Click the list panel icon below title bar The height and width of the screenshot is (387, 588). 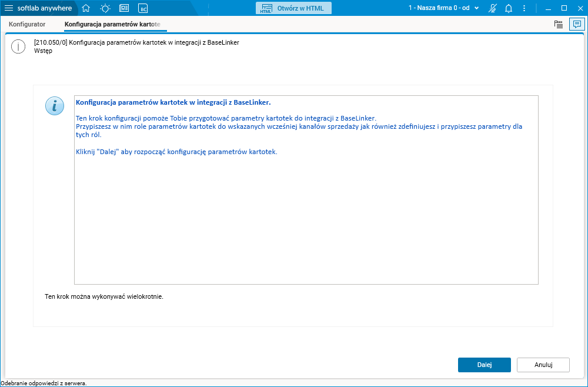[x=559, y=24]
